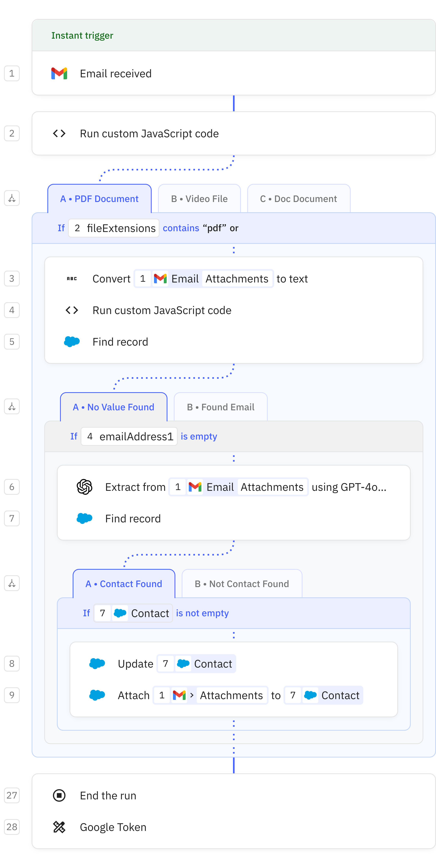The height and width of the screenshot is (868, 436).
Task: Click the 'is not empty' condition operator
Action: pyautogui.click(x=202, y=613)
